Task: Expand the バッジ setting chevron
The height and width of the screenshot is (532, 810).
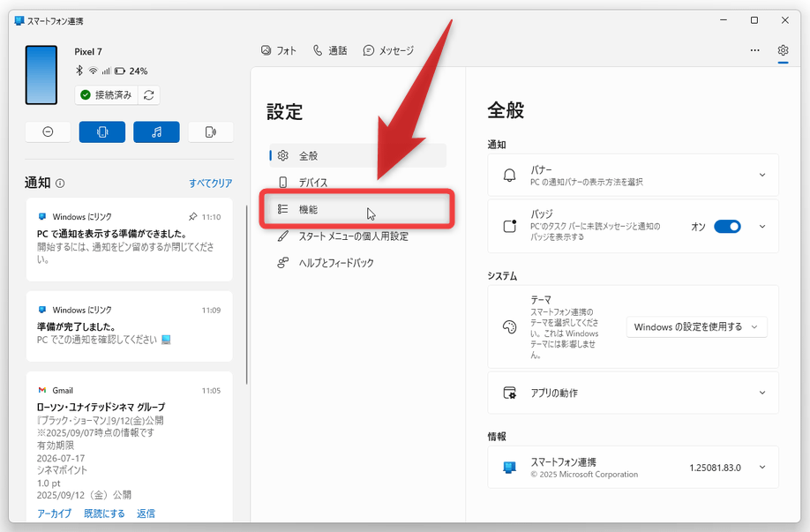Action: (x=762, y=227)
